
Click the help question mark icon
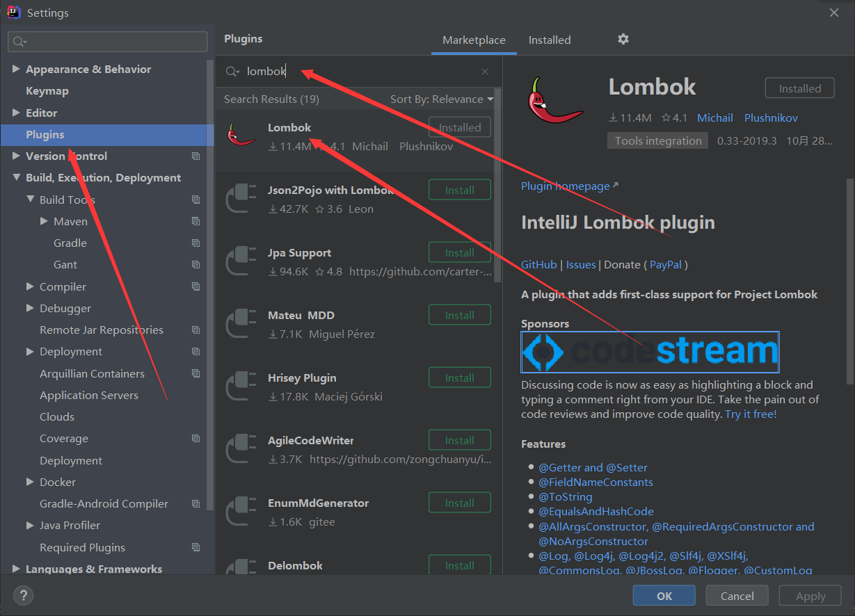23,595
